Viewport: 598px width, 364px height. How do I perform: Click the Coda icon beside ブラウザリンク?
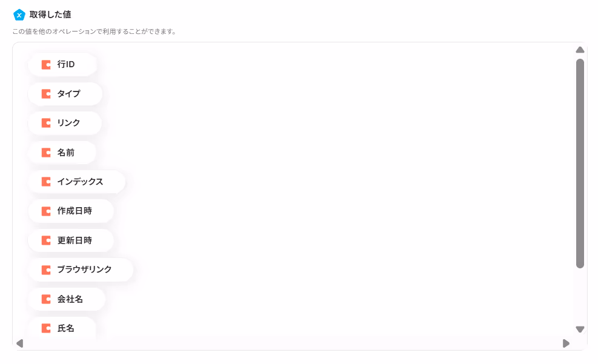(46, 270)
